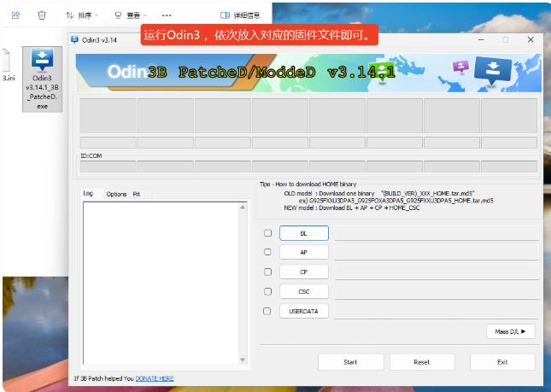
Task: Click the CSC file button
Action: coord(304,291)
